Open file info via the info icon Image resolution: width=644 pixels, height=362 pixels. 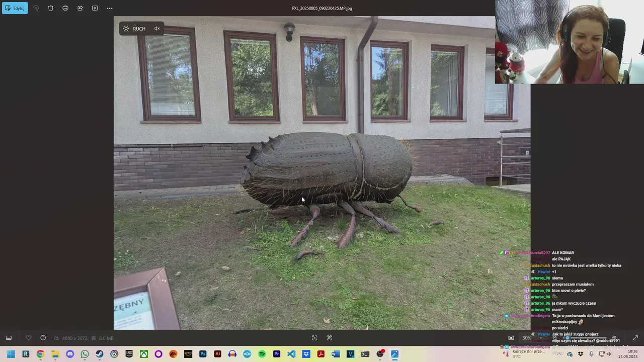point(43,338)
